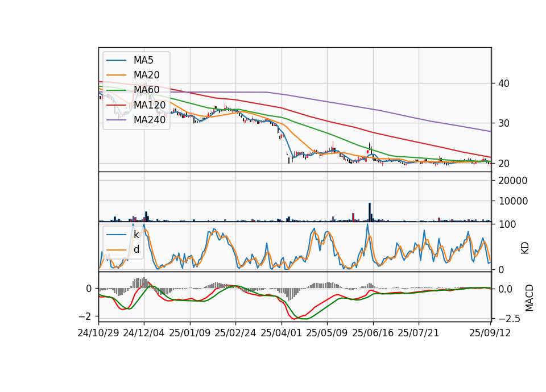Click the price axis value 40
This screenshot has height=392, width=546.
coord(504,84)
